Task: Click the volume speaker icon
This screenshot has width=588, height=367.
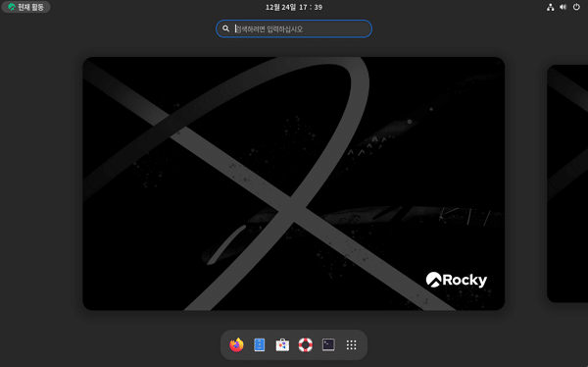Action: [563, 7]
